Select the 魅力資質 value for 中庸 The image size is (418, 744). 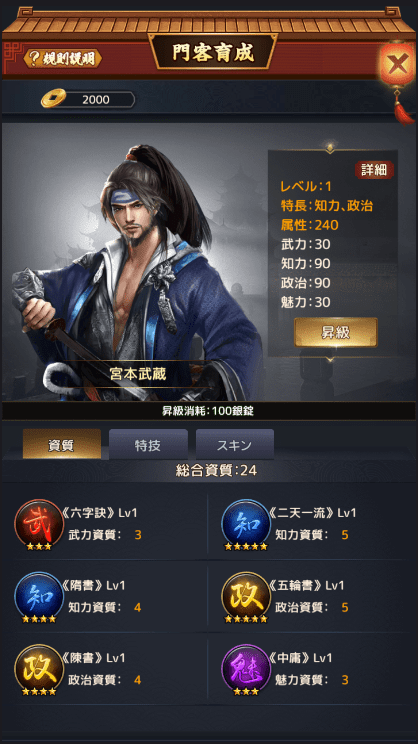345,680
